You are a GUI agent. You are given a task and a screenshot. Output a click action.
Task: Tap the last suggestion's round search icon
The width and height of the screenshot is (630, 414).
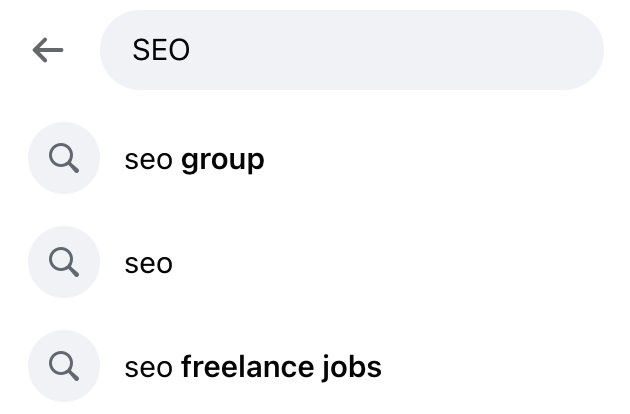click(x=64, y=366)
